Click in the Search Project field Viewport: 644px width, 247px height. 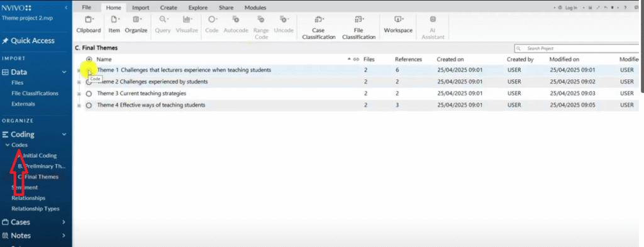tap(577, 48)
